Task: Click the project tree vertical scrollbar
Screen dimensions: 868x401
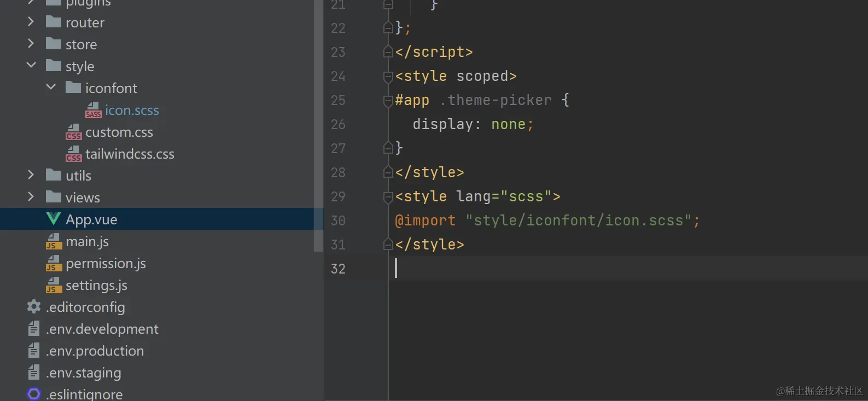Action: point(318,126)
